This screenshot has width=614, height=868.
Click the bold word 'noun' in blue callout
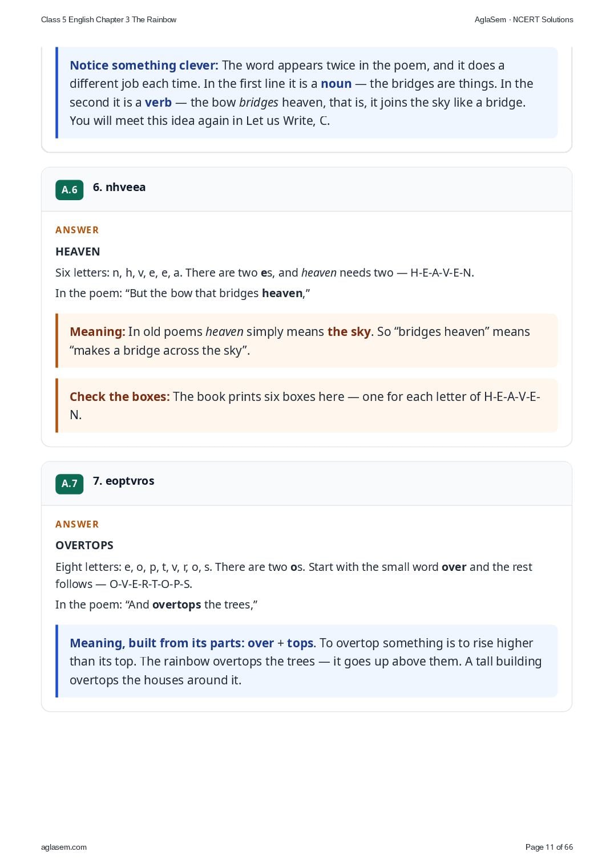(336, 84)
